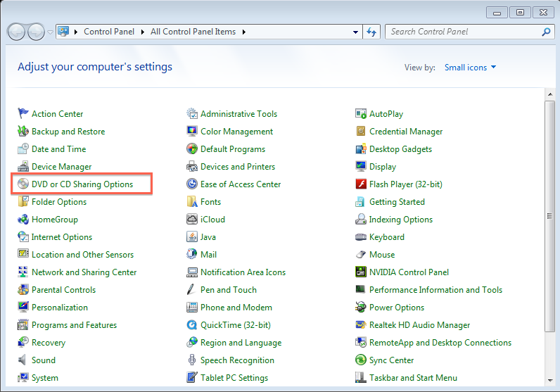Viewport: 560px width, 392px height.
Task: Click the DVD or CD Sharing disc icon
Action: [x=23, y=184]
